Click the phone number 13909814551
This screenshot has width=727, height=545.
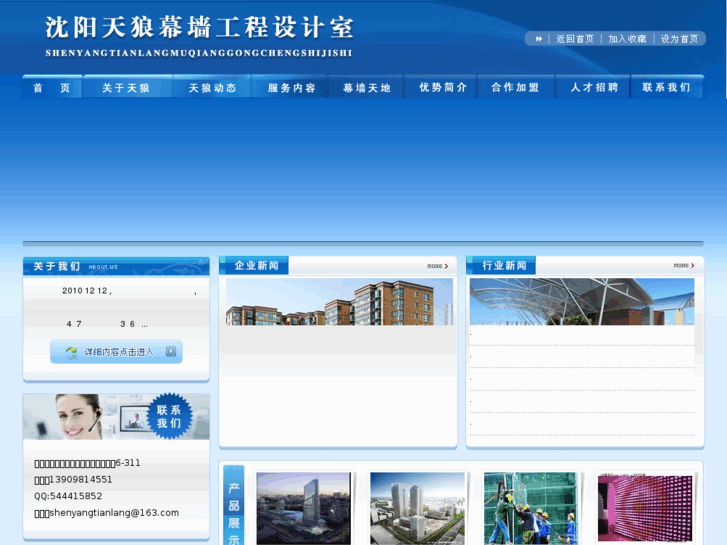point(81,480)
